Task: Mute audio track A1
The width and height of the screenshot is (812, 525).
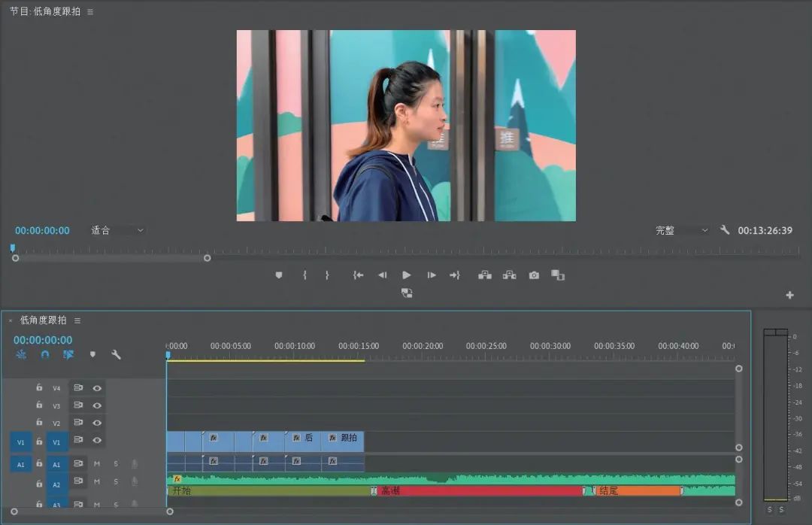Action: pyautogui.click(x=97, y=464)
